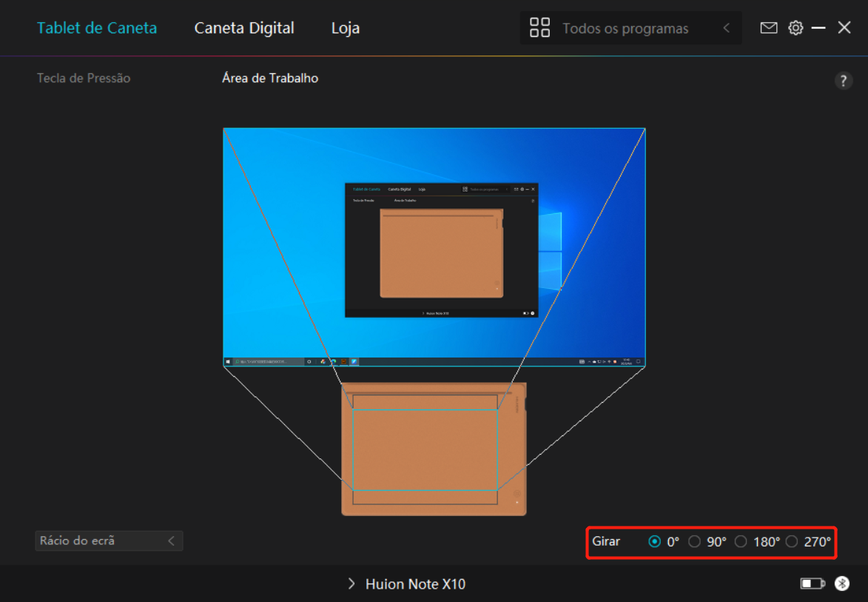Rotate the tablet to 270°
This screenshot has width=868, height=602.
pyautogui.click(x=792, y=541)
